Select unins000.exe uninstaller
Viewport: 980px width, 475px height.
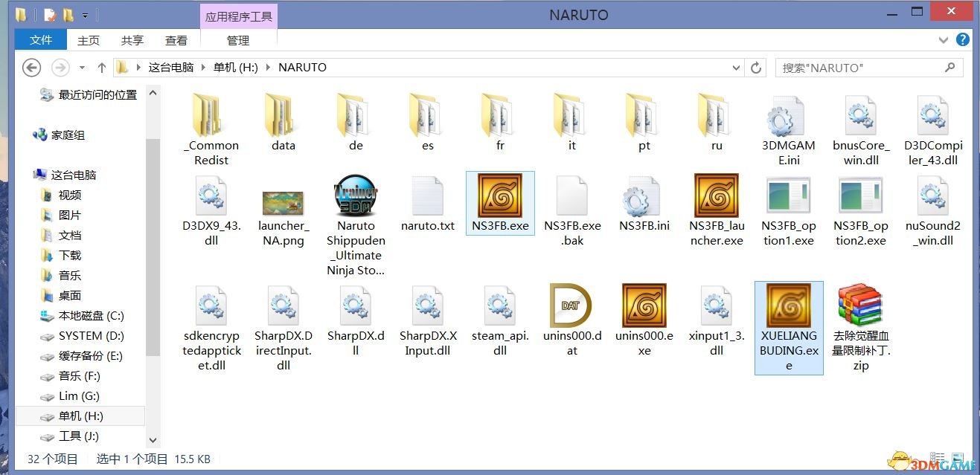tap(644, 320)
